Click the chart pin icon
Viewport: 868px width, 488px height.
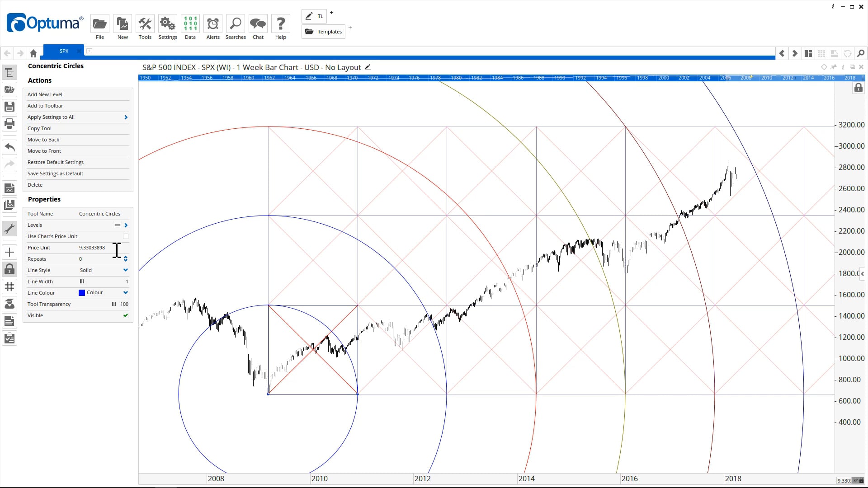point(834,67)
